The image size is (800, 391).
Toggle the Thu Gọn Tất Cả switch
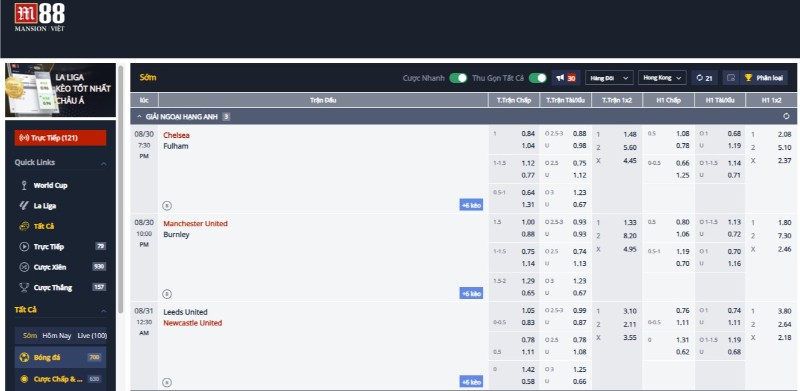click(x=537, y=78)
